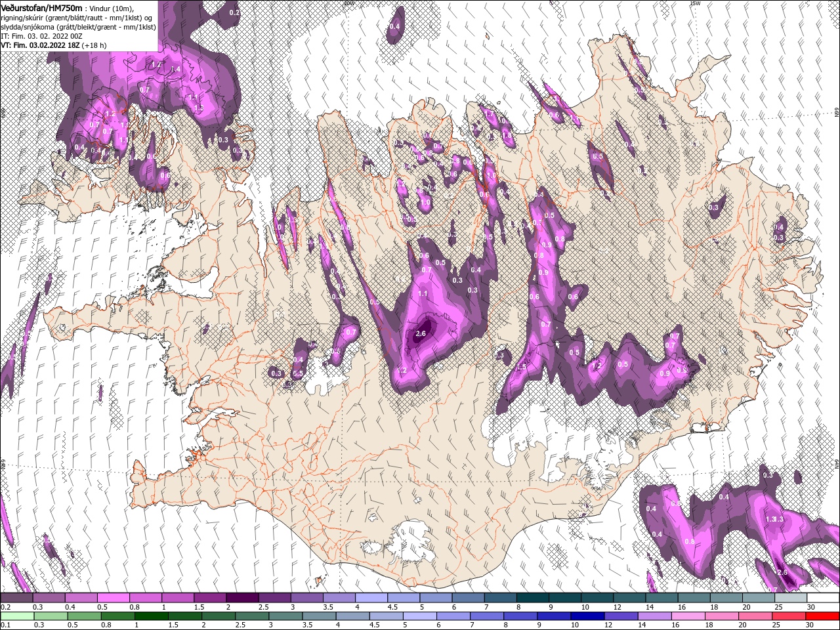840x630 pixels.
Task: Pick the grey-green rain-scale swatch starting at 3
Action: [285, 616]
